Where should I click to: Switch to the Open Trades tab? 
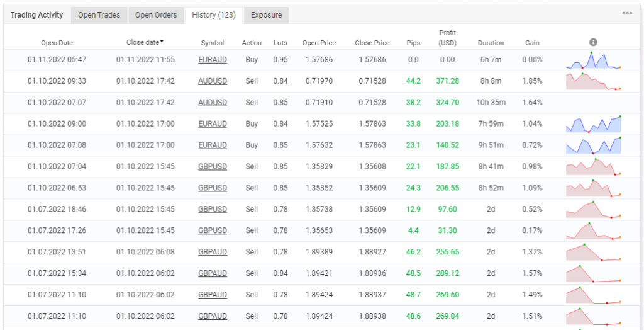pos(99,15)
